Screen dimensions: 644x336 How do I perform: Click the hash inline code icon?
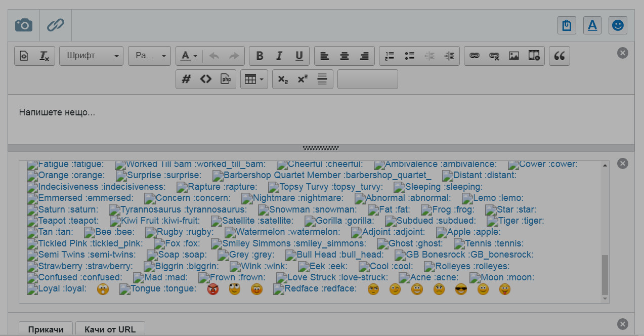click(x=186, y=79)
